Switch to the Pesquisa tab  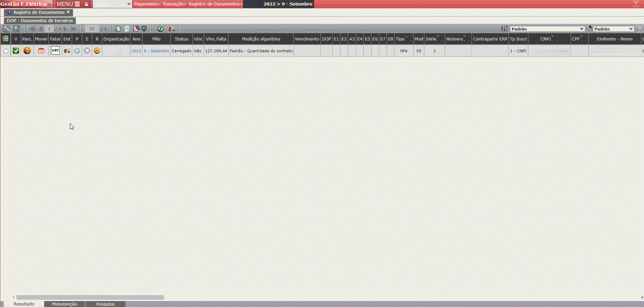105,304
